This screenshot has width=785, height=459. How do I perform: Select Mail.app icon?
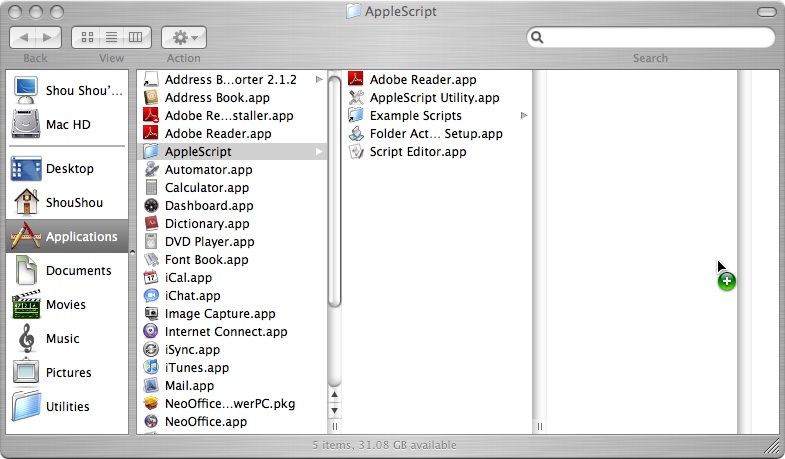click(151, 386)
